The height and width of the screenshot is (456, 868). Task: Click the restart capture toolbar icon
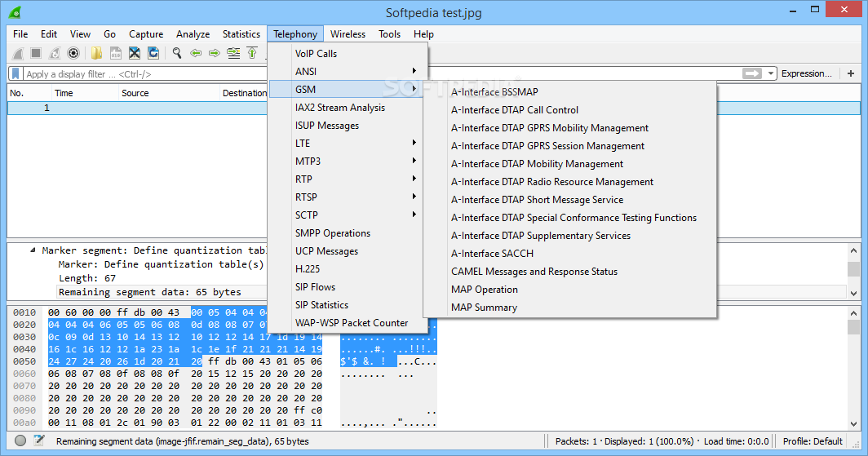tap(54, 53)
